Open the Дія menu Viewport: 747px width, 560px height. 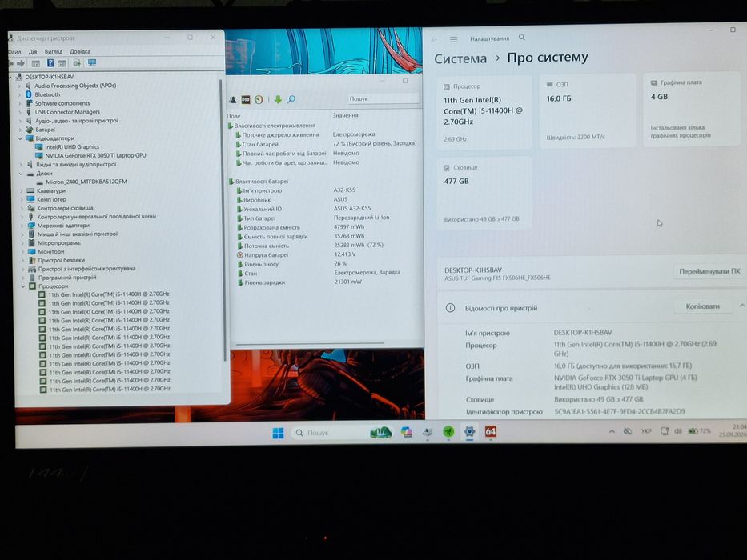click(x=32, y=51)
